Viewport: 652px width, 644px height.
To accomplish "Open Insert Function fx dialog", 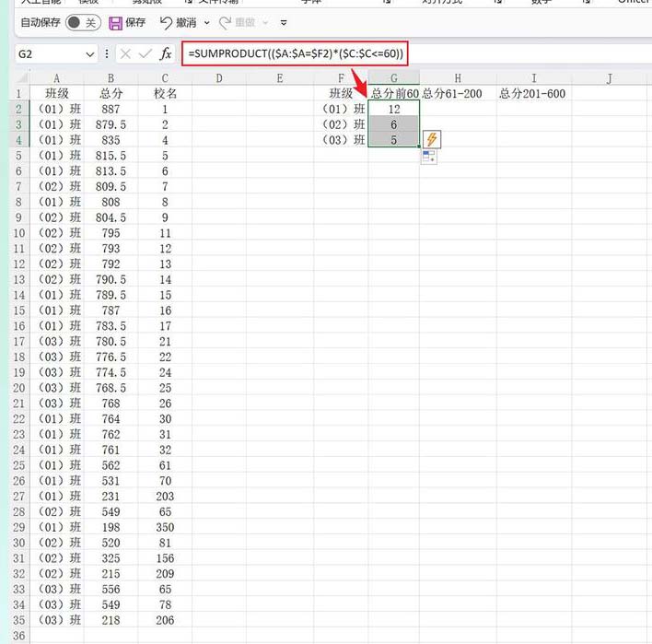I will (166, 54).
